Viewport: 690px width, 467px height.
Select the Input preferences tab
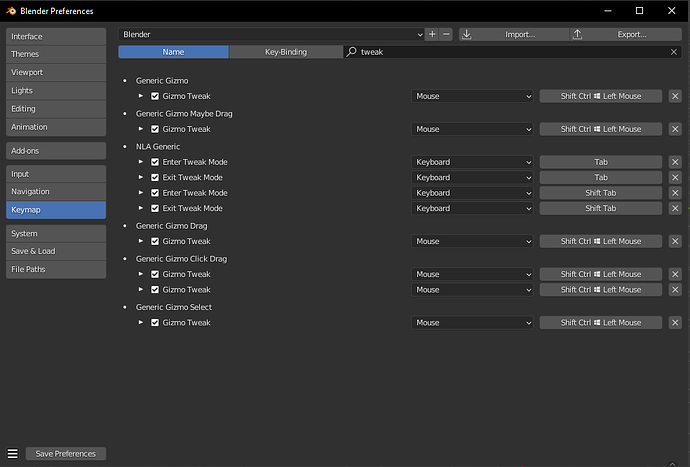pyautogui.click(x=56, y=174)
